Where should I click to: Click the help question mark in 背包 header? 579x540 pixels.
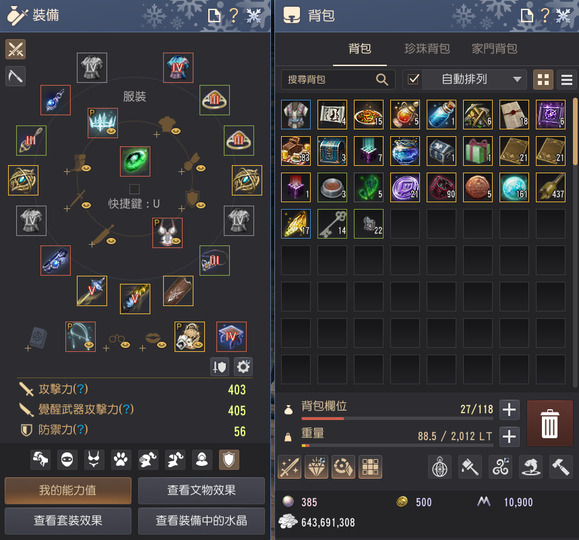pos(545,16)
